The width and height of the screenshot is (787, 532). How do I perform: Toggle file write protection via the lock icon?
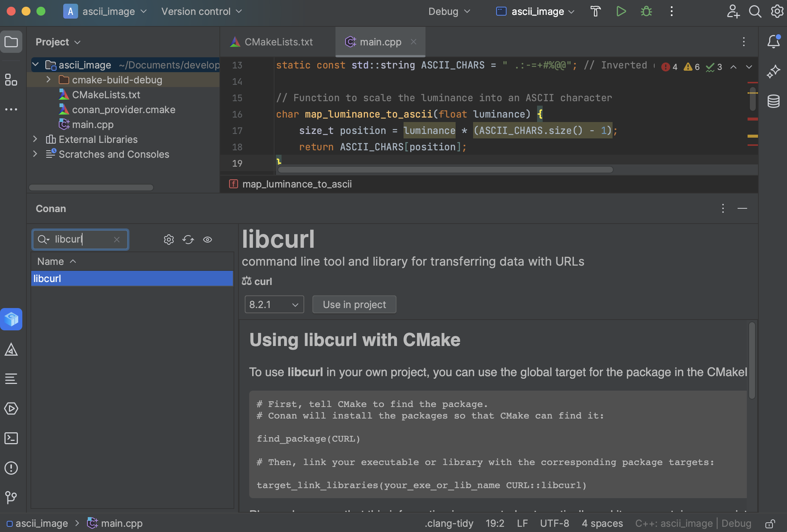pos(771,523)
